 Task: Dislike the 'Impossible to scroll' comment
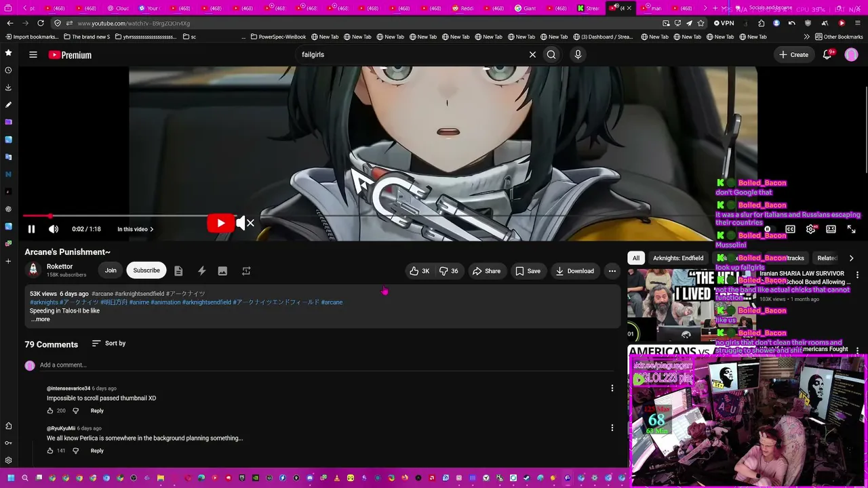pos(75,411)
